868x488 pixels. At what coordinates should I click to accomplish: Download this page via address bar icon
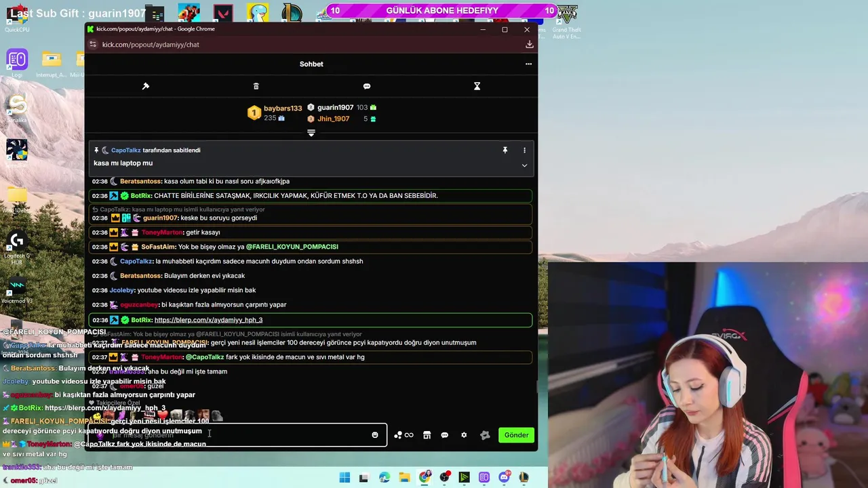click(x=529, y=45)
